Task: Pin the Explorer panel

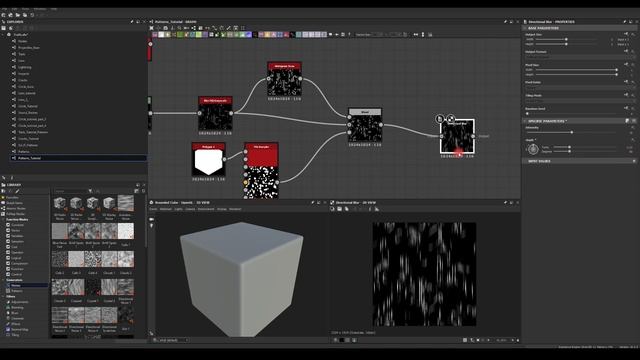Action: click(132, 22)
